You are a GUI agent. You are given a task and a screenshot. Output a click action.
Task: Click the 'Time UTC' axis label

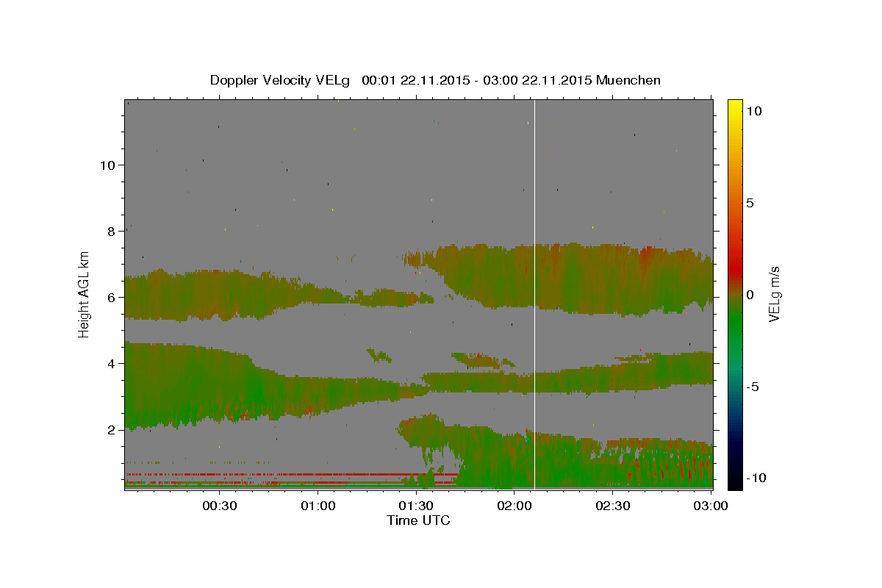[418, 520]
